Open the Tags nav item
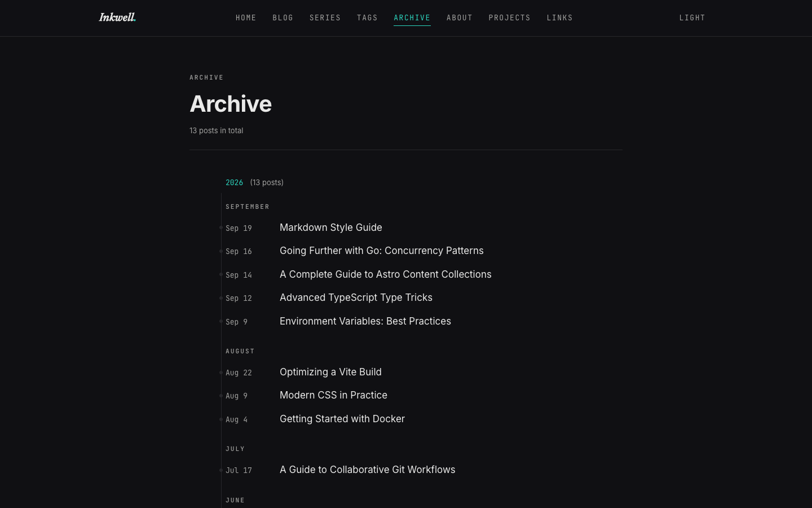Screen dimensions: 812x508 [x=367, y=18]
